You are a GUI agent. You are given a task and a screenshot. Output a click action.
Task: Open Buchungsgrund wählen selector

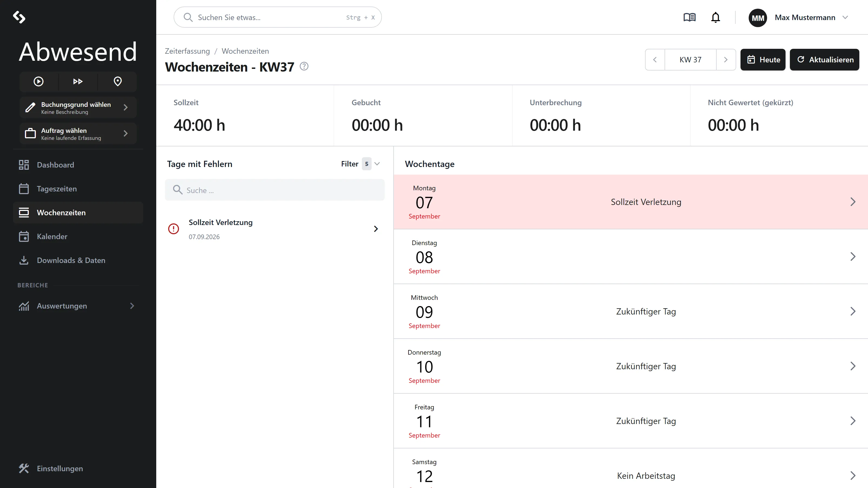pos(78,107)
